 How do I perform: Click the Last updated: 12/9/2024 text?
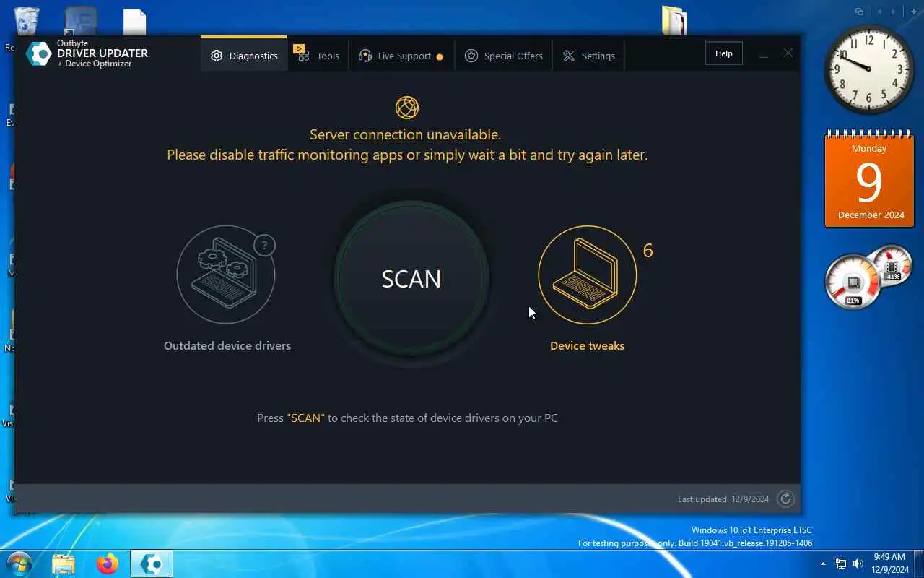[x=724, y=499]
